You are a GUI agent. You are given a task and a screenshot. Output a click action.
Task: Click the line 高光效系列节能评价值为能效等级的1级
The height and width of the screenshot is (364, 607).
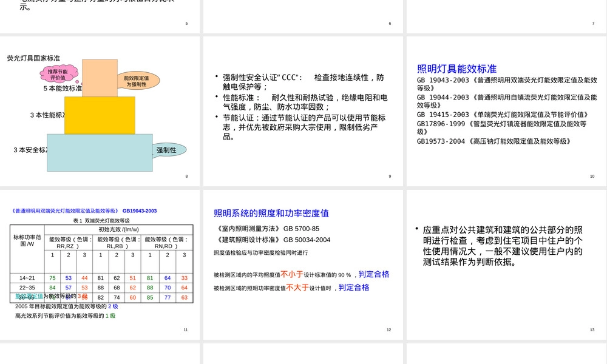pos(66,315)
